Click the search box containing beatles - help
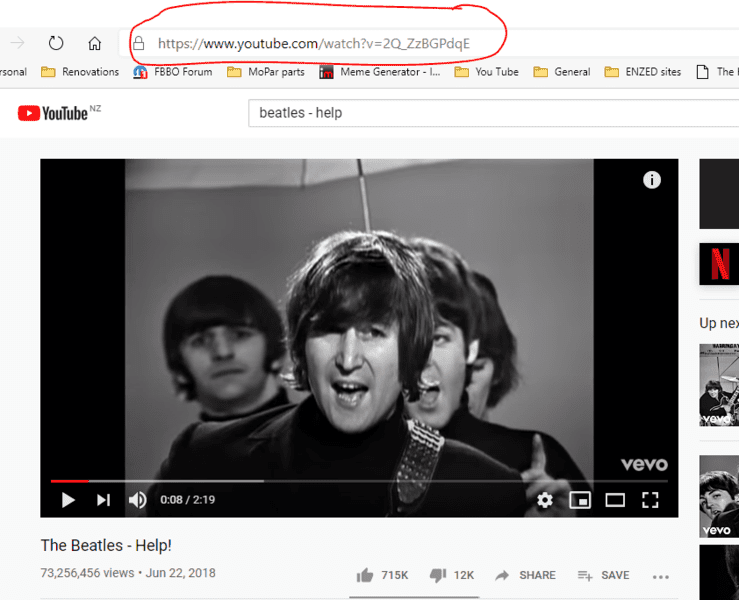The image size is (739, 600). (493, 113)
